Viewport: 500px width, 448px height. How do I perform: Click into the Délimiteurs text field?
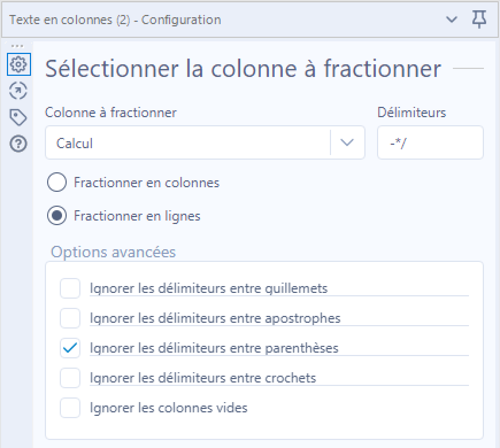(x=430, y=142)
